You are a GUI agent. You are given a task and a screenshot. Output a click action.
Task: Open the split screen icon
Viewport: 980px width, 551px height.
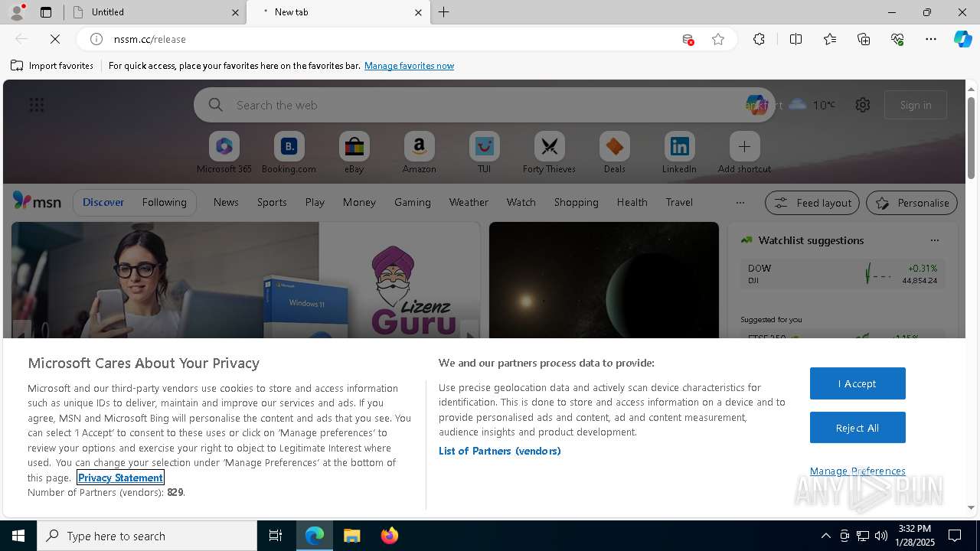[x=795, y=39]
